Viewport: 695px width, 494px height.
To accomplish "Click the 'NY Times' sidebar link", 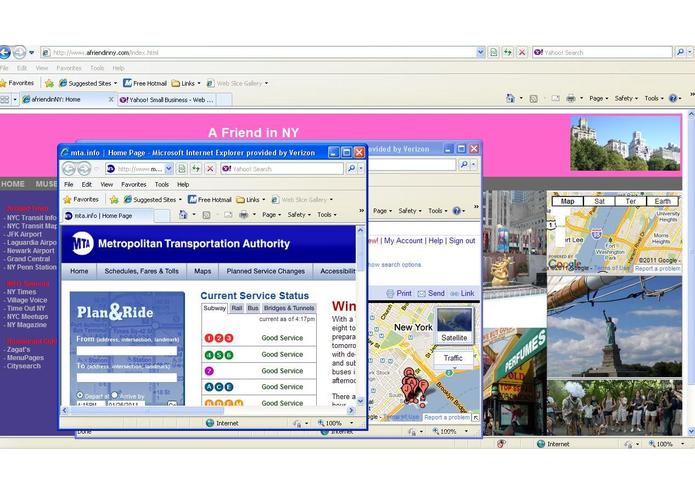I will pos(21,292).
